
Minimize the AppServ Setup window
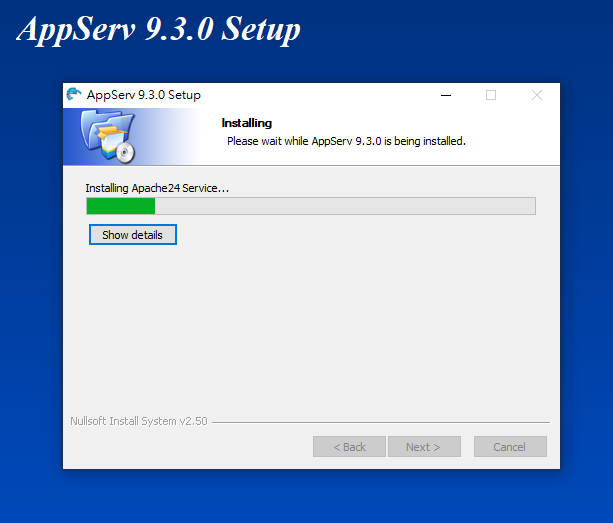pyautogui.click(x=446, y=95)
